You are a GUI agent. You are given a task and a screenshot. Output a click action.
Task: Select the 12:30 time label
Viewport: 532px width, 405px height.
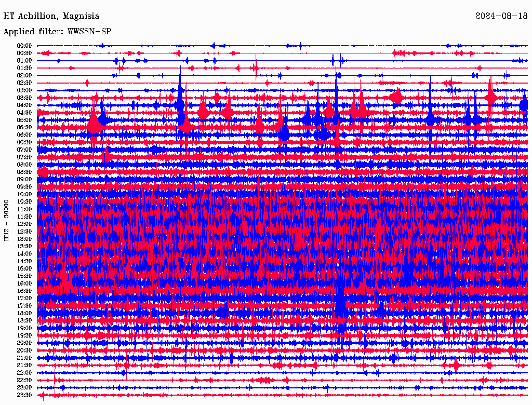24,232
